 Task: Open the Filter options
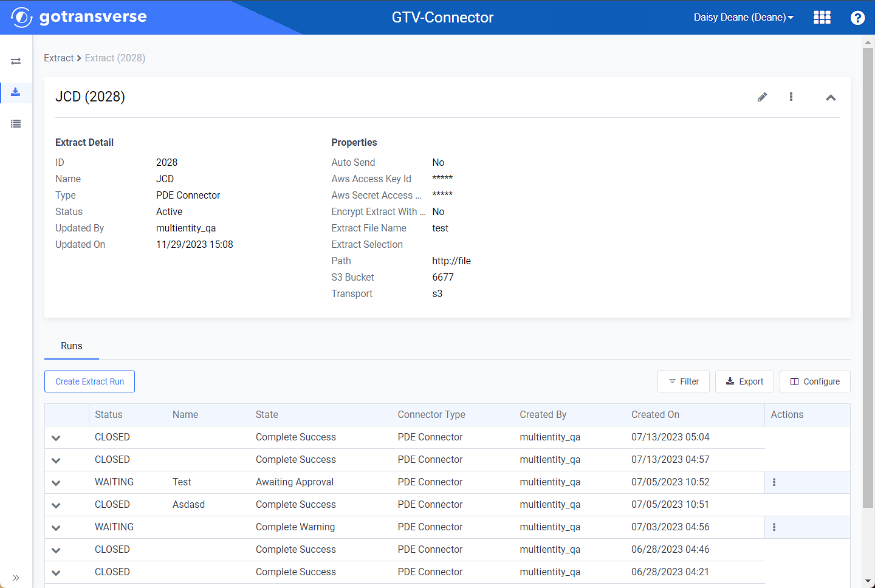[x=684, y=381]
